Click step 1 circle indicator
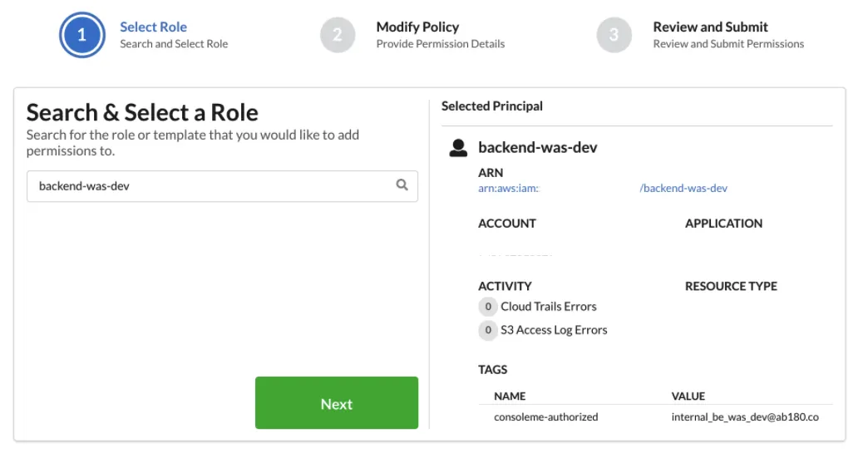 click(81, 35)
